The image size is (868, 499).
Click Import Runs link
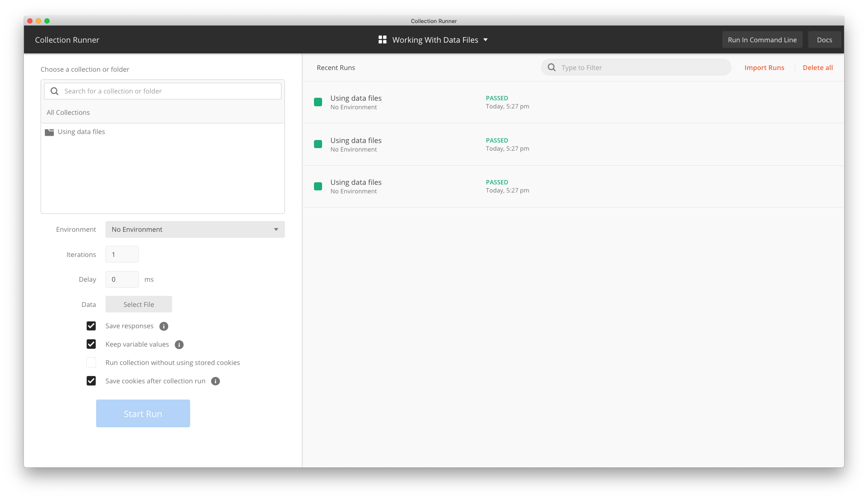pyautogui.click(x=764, y=67)
